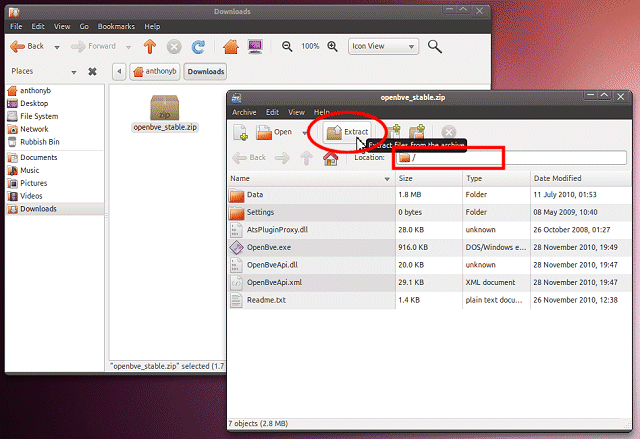This screenshot has width=640, height=439.
Task: Open recent archives dropdown arrow beside Open
Action: coord(304,133)
